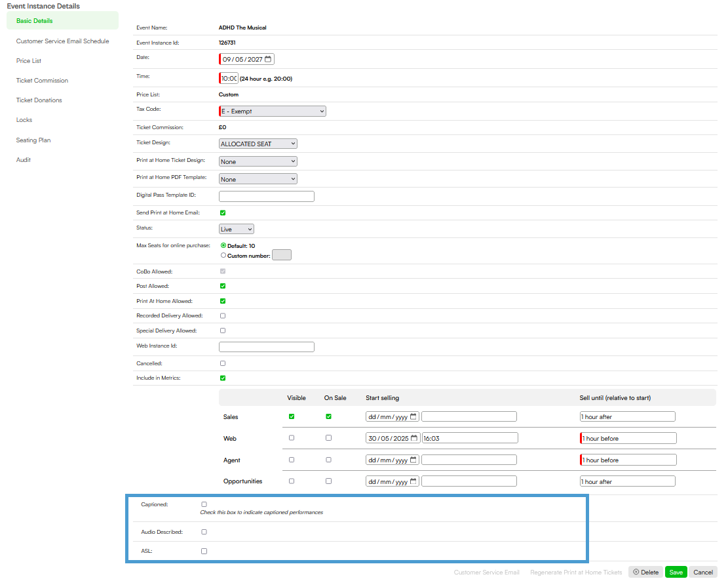Tick Agent On Sale checkbox
Viewport: 728px width, 583px height.
[329, 460]
